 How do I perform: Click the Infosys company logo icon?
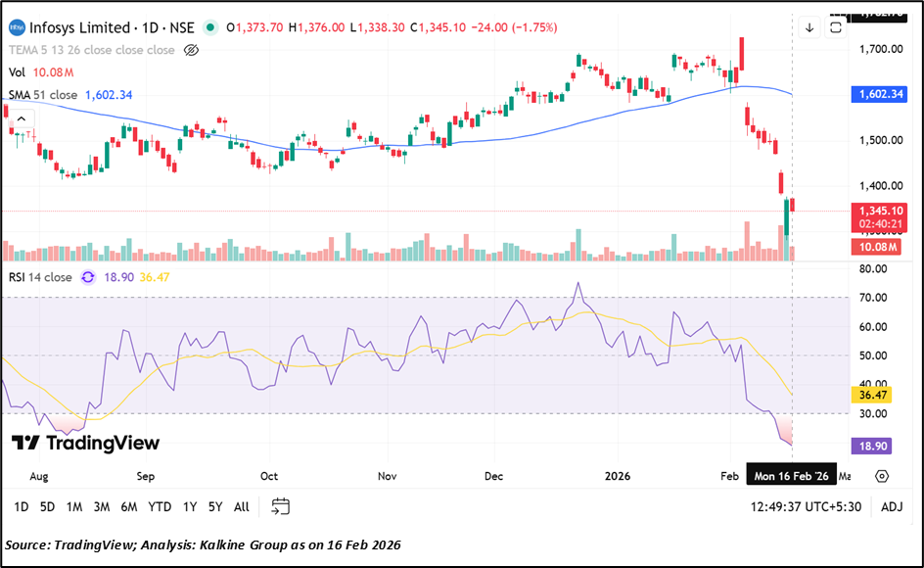17,27
